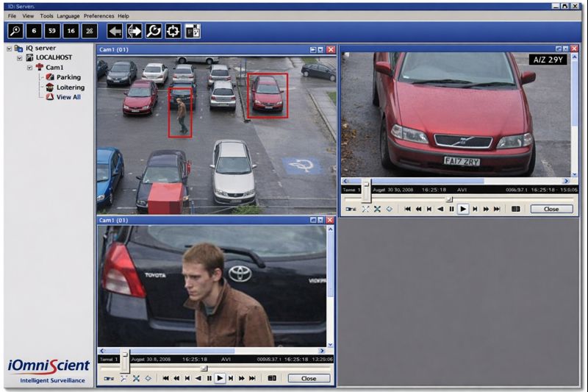The image size is (588, 392).
Task: Skip to start of pedestrian clip
Action: click(166, 378)
